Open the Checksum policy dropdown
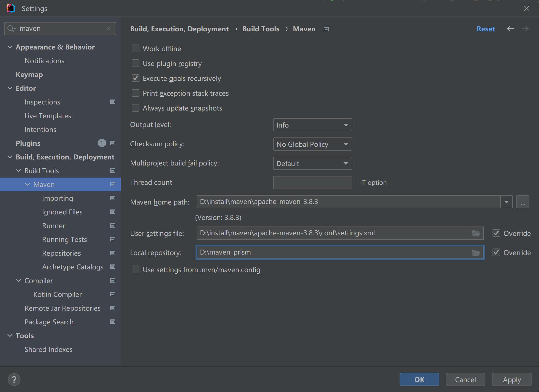Viewport: 539px width, 392px height. (312, 144)
